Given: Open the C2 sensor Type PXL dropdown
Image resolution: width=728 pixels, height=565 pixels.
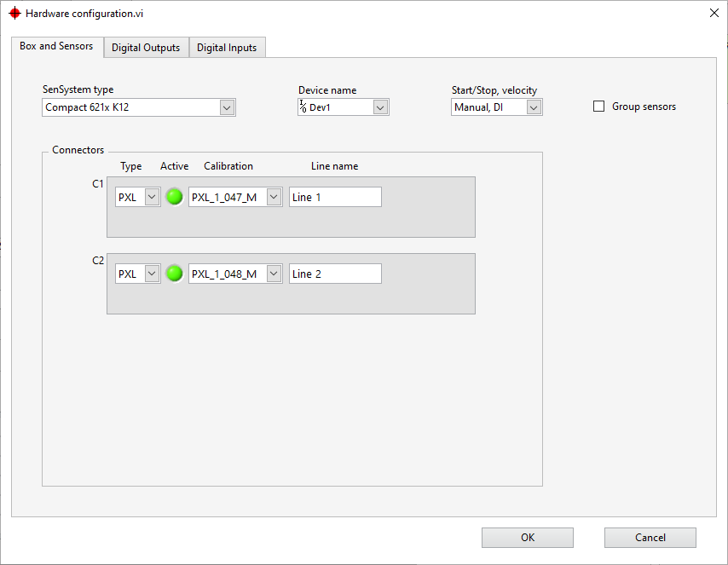Looking at the screenshot, I should [152, 274].
